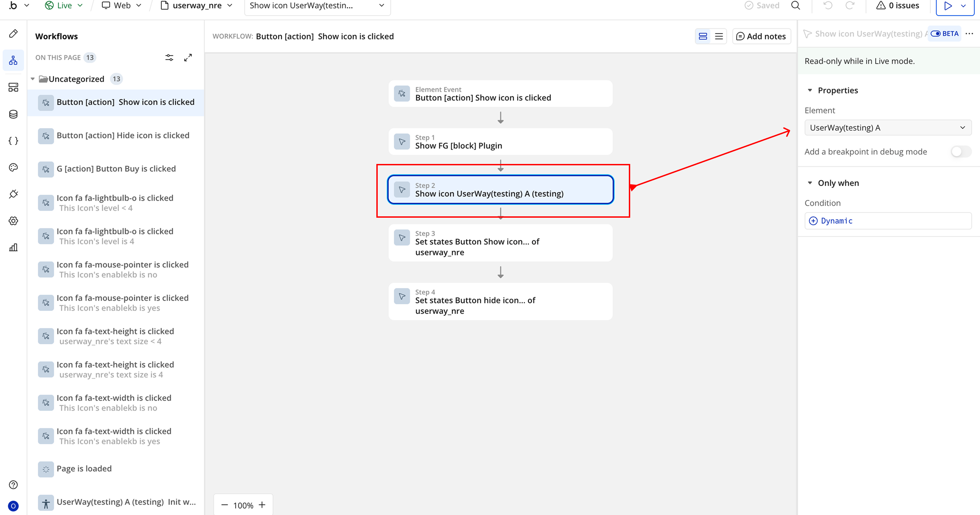Open the Styles palette icon

[13, 167]
